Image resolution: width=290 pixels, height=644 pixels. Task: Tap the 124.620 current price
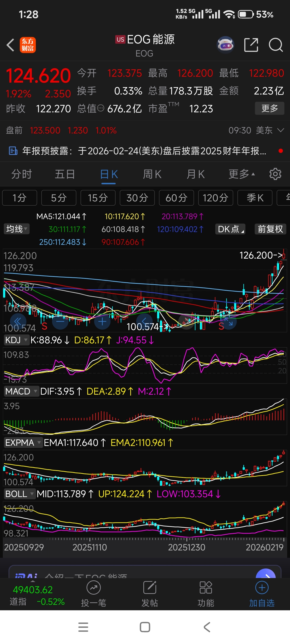pos(38,76)
